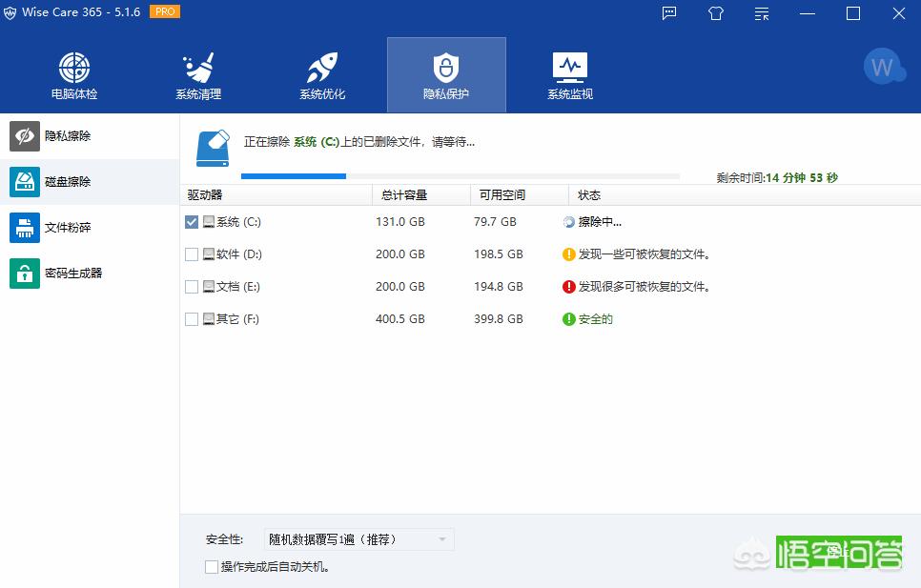
Task: Expand the 安全性 overwrite method dropdown
Action: 358,539
